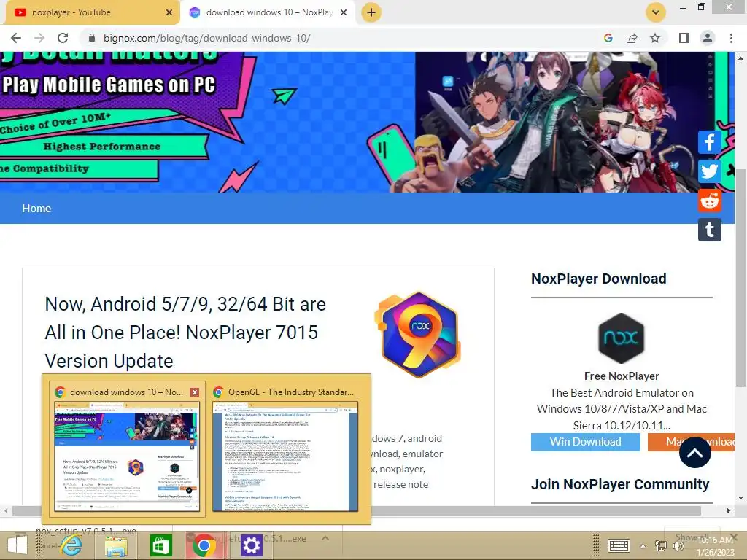Open the network tray icon
747x560 pixels.
click(660, 546)
